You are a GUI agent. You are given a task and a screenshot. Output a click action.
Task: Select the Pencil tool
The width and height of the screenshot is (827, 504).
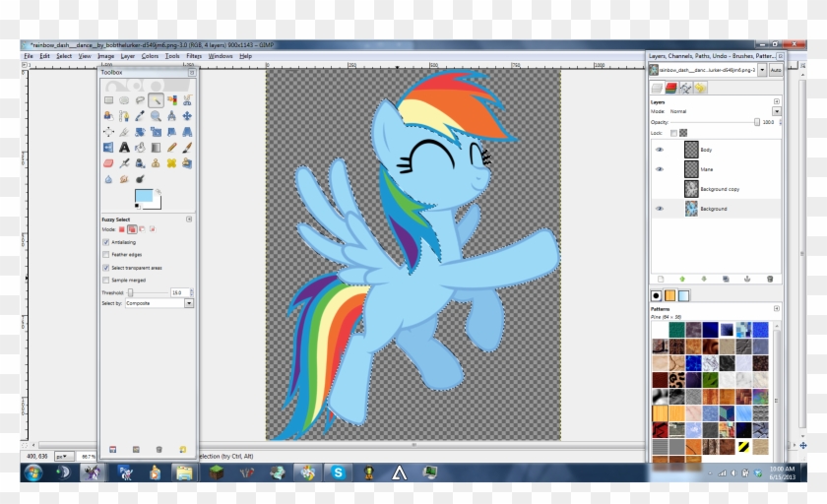[171, 148]
